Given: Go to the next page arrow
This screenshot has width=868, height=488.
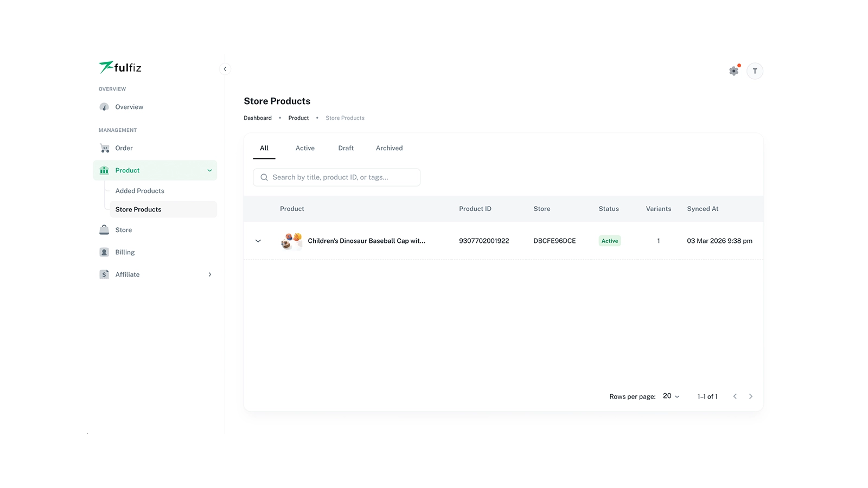Looking at the screenshot, I should (751, 396).
